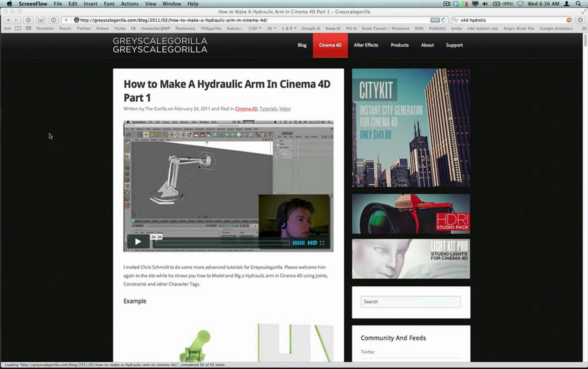The width and height of the screenshot is (588, 369).
Task: Open the Edit menu
Action: pos(73,4)
